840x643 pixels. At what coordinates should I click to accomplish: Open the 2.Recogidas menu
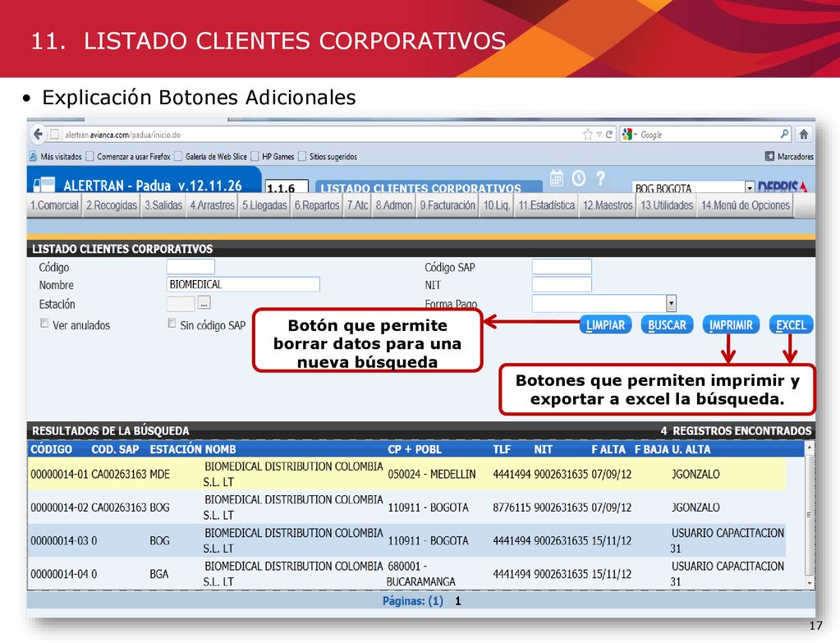coord(112,205)
